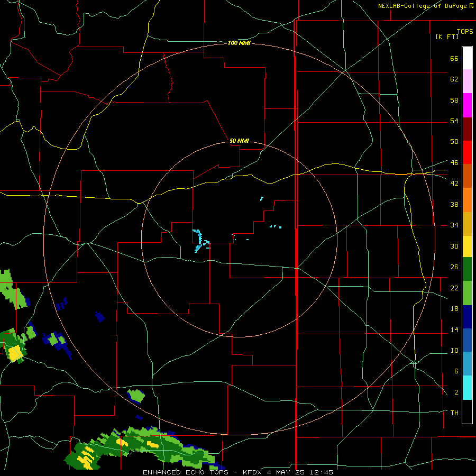Click the "54" legend value
This screenshot has height=476, width=476.
pyautogui.click(x=454, y=121)
